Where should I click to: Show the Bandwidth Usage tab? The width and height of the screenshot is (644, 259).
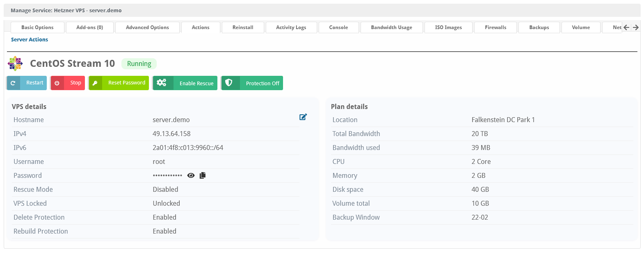(x=392, y=27)
